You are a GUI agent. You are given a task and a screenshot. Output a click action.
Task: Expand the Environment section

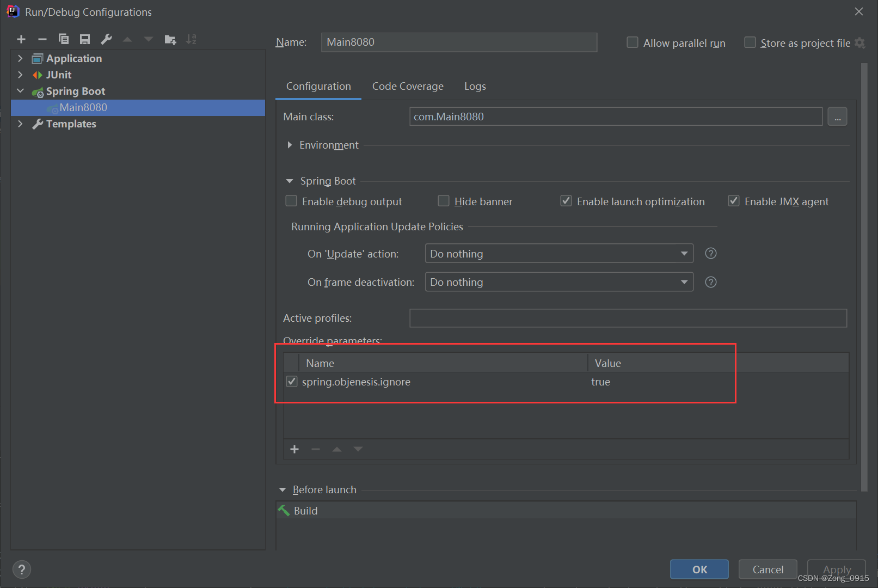point(290,145)
